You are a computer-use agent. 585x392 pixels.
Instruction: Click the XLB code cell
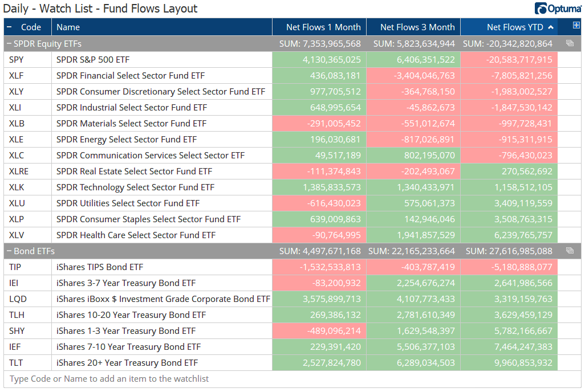27,124
